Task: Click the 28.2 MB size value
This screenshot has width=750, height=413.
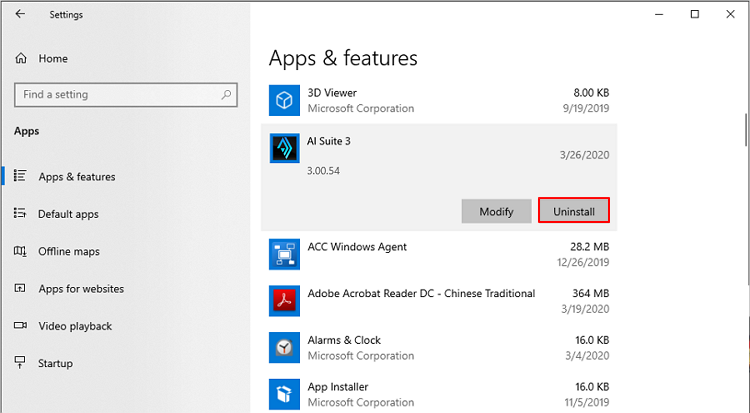Action: tap(589, 247)
